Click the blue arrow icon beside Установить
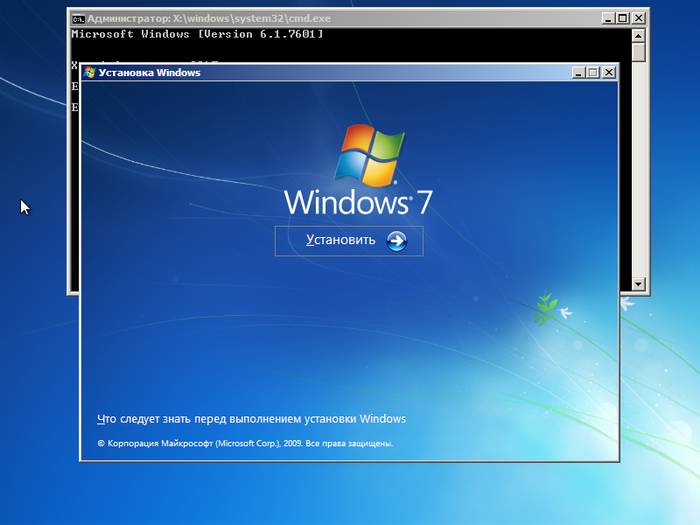 click(x=396, y=241)
